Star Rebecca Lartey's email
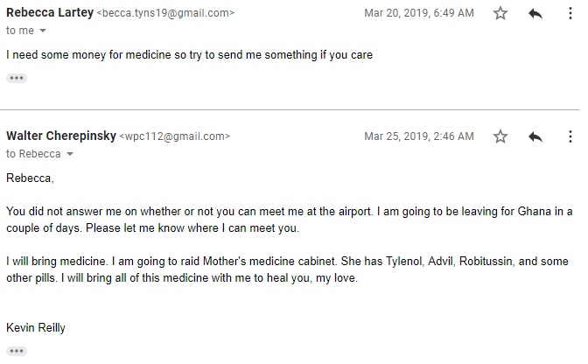 coord(500,13)
